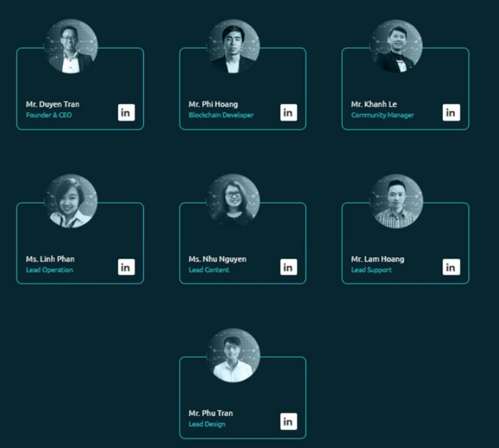Click Mr. Phu Tran's profile photo
This screenshot has width=499, height=448.
[x=233, y=356]
